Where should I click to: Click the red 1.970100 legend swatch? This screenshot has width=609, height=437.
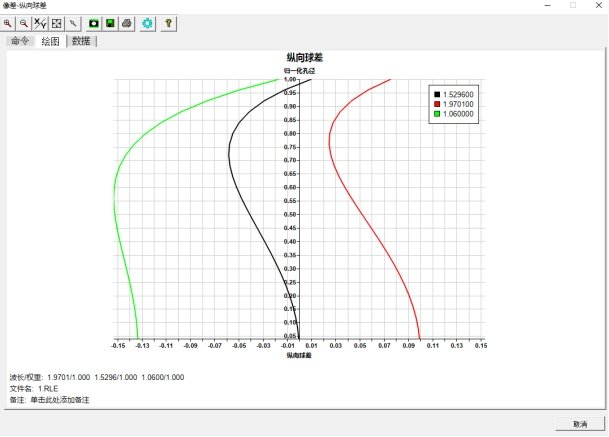[x=437, y=104]
